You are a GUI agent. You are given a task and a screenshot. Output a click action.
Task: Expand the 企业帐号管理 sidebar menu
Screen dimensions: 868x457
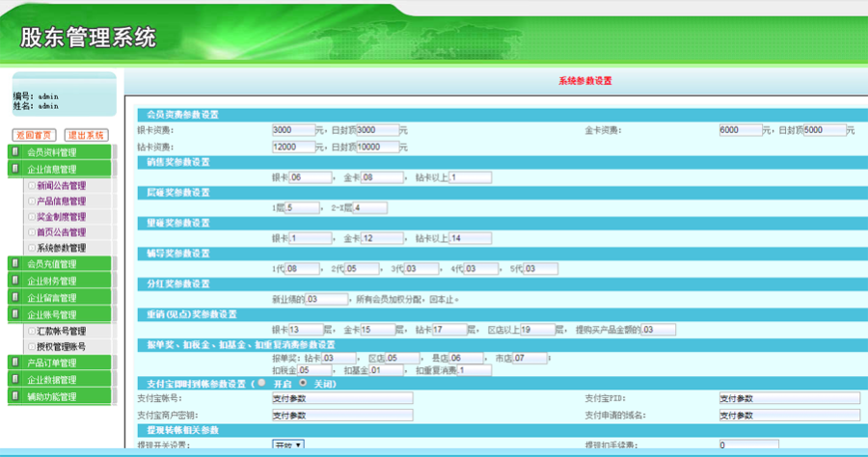(59, 314)
